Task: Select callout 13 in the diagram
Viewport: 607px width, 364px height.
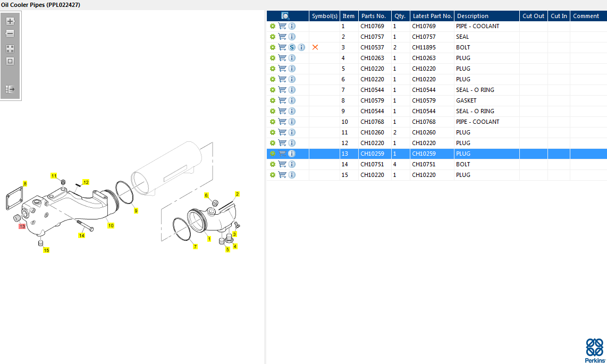Action: tap(22, 226)
